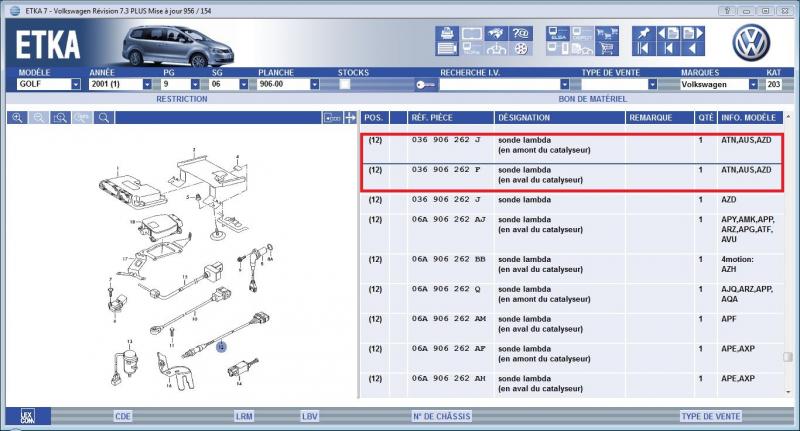Click the key icon beside Recherche I.V.
800x431 pixels.
pos(426,85)
